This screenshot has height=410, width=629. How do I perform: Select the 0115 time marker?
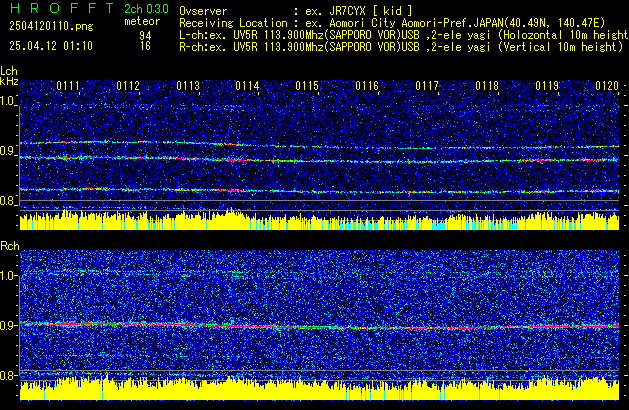click(x=307, y=86)
